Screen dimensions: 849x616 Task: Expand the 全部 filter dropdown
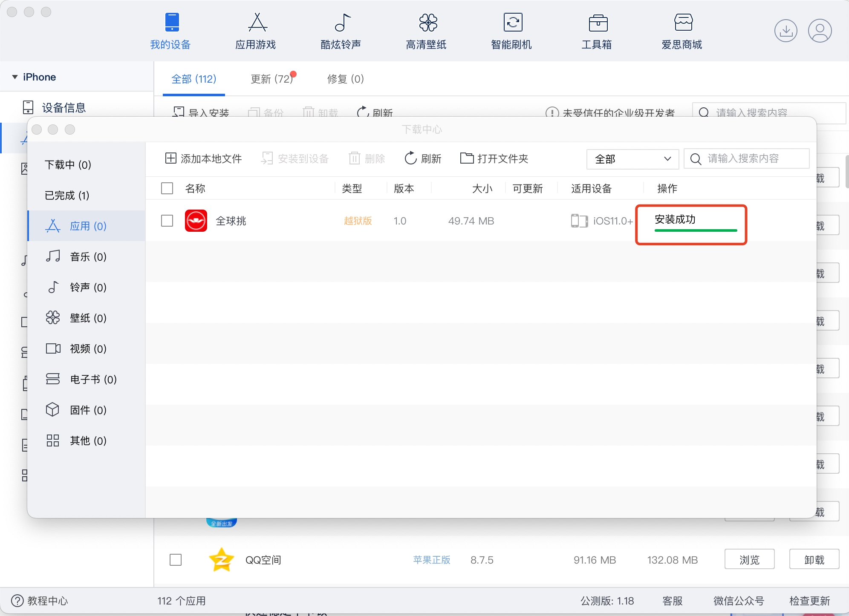pyautogui.click(x=632, y=159)
